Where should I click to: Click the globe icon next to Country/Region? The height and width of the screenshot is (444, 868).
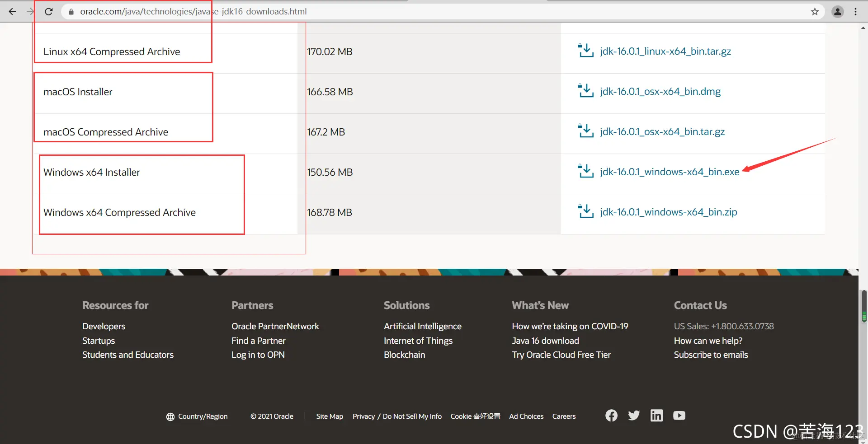click(170, 417)
